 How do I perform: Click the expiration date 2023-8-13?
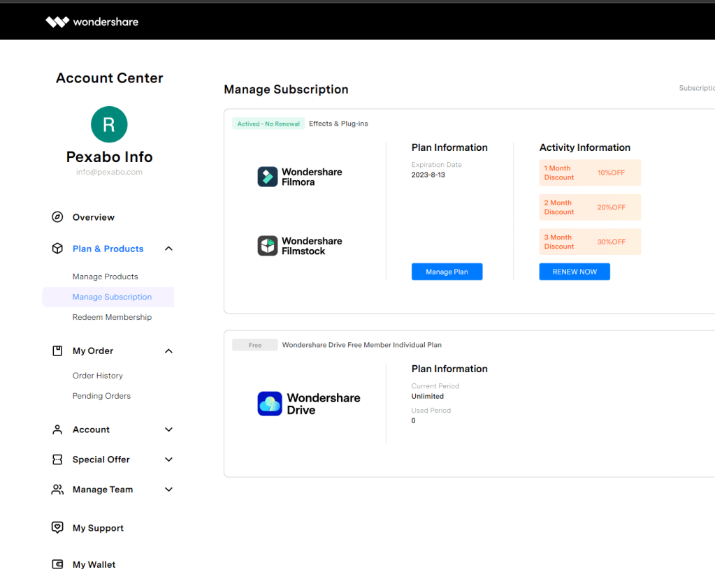(428, 175)
